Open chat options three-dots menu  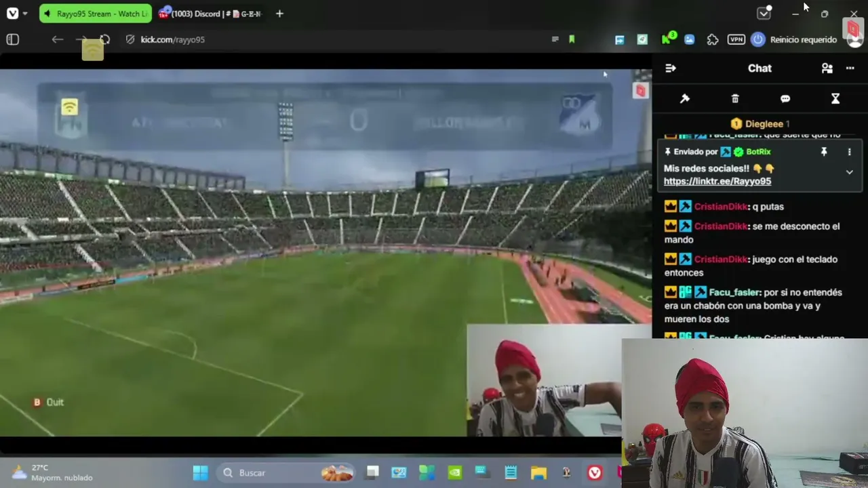coord(850,68)
